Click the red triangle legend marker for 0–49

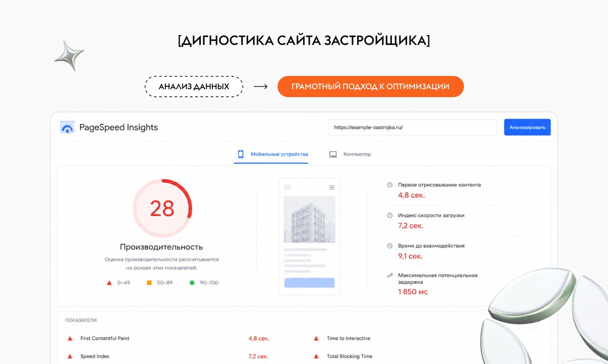(109, 283)
